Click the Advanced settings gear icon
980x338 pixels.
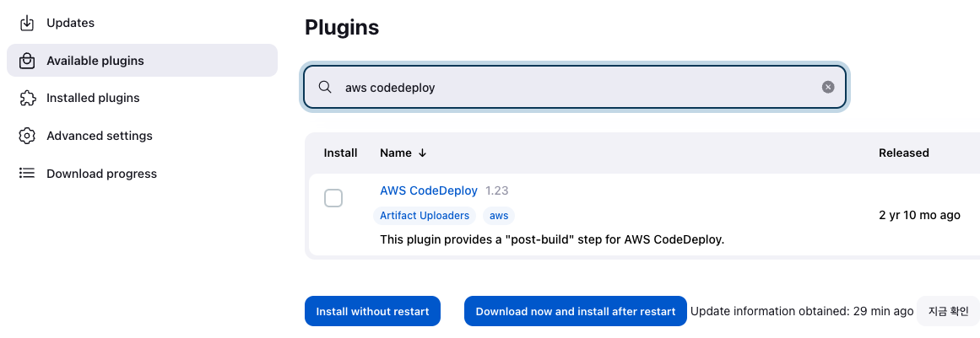pos(26,136)
